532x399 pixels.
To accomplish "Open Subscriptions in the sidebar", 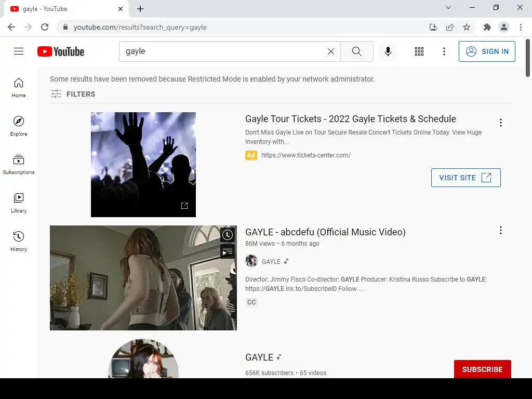I will coord(19,165).
